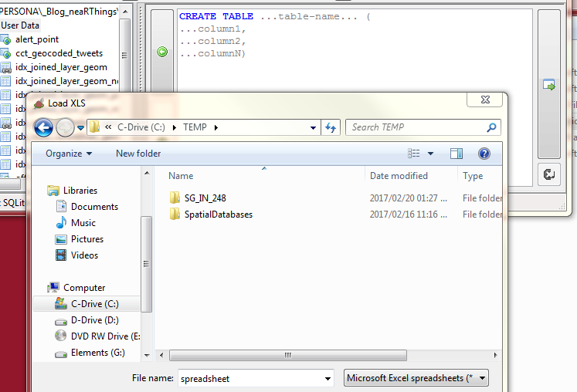Viewport: 577px width, 392px height.
Task: Sort by the Date modified column header
Action: (x=399, y=176)
